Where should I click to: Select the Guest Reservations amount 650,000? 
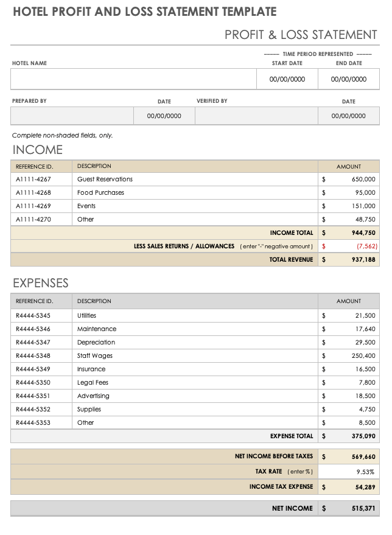pos(363,180)
